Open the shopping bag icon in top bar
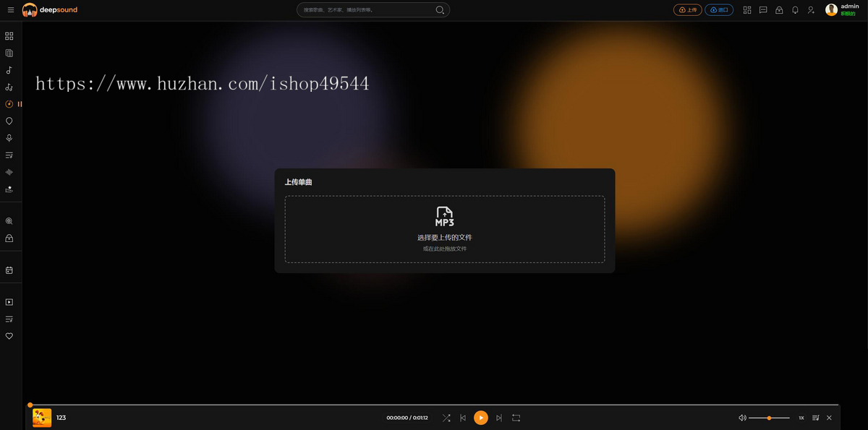Image resolution: width=868 pixels, height=430 pixels. point(779,10)
